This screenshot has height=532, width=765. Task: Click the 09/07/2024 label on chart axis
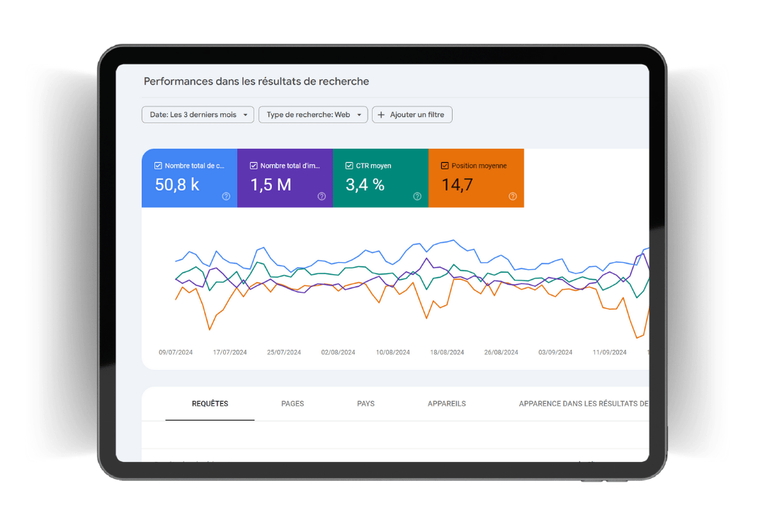(x=176, y=352)
